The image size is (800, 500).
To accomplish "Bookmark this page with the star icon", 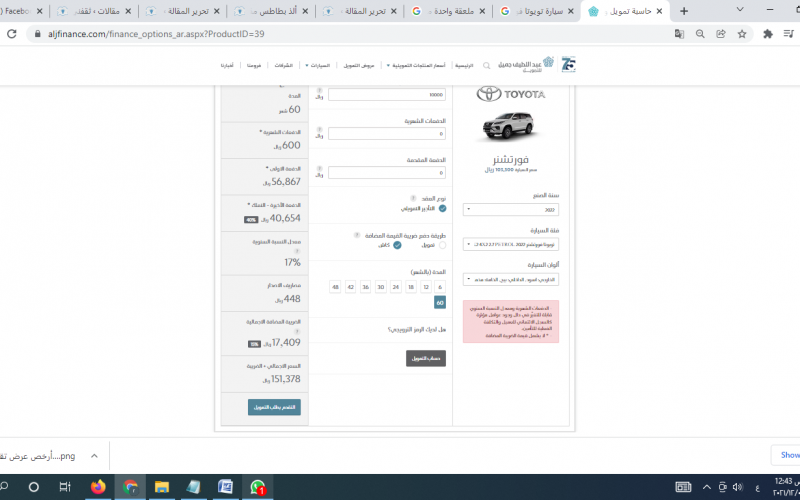I will pyautogui.click(x=742, y=34).
